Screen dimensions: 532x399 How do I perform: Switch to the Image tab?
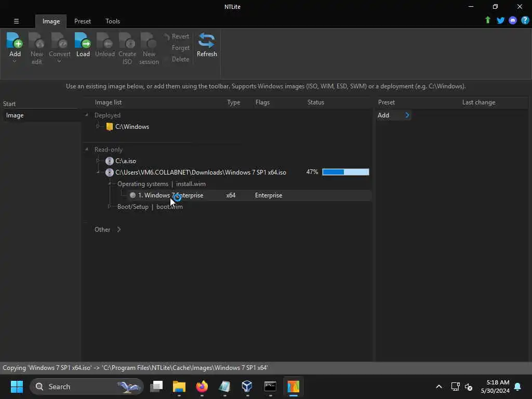[x=51, y=21]
